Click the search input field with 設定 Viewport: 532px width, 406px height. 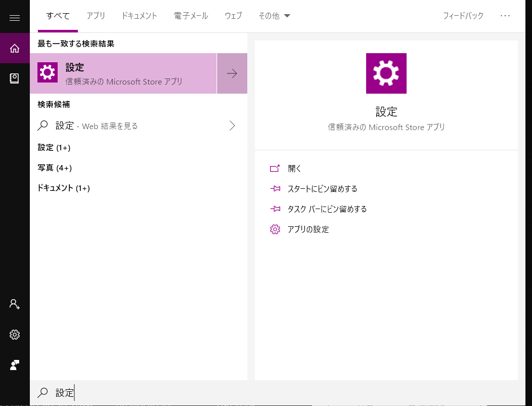(x=278, y=393)
